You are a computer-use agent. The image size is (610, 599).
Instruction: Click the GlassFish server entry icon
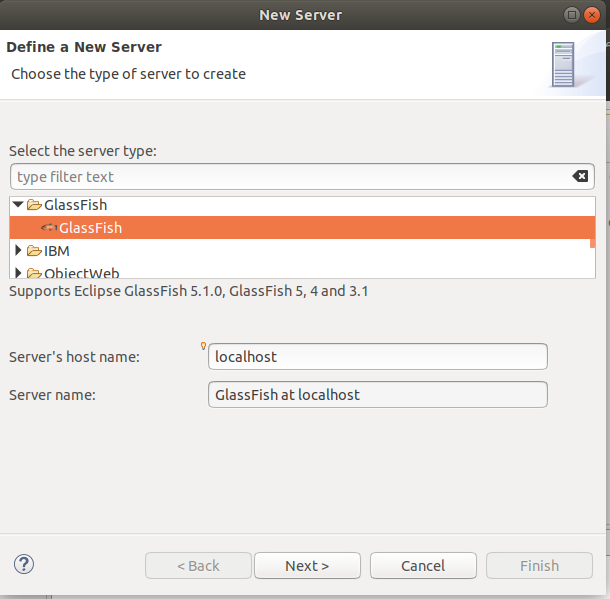[x=49, y=228]
